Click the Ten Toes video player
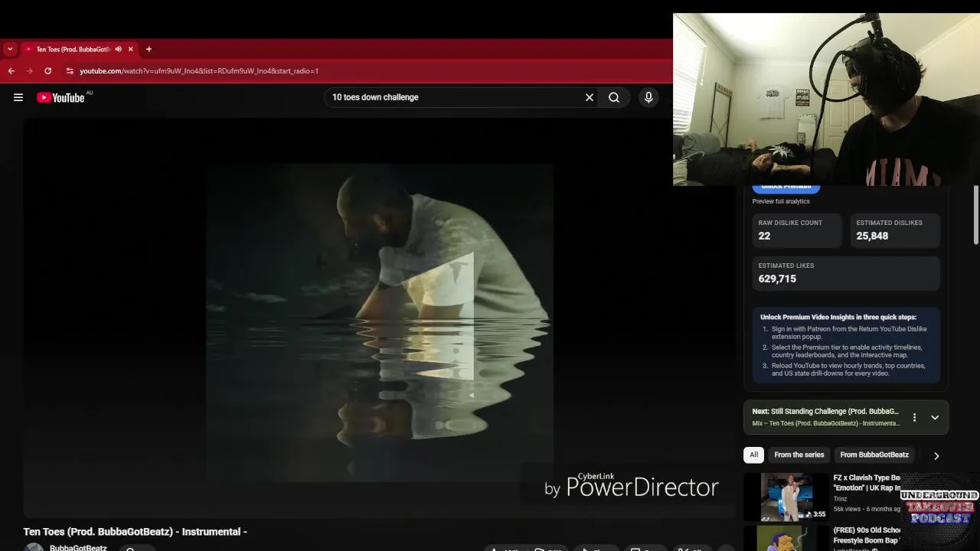 tap(380, 318)
